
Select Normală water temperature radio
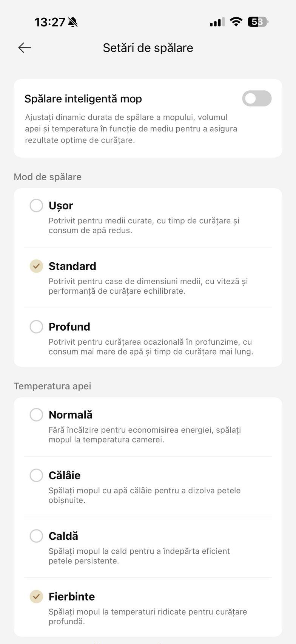36,415
